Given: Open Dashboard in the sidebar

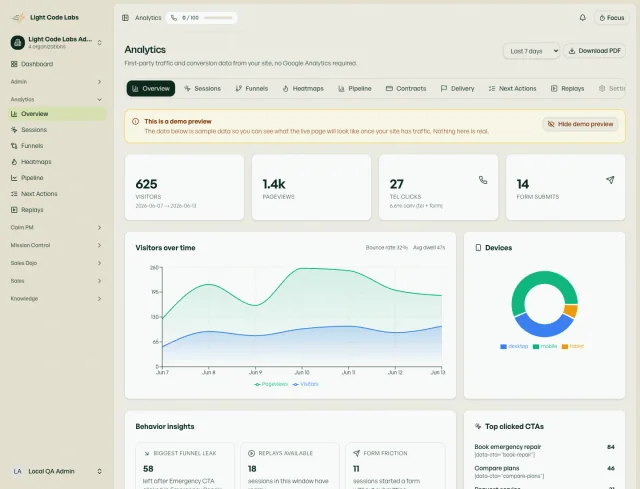Looking at the screenshot, I should [56, 64].
